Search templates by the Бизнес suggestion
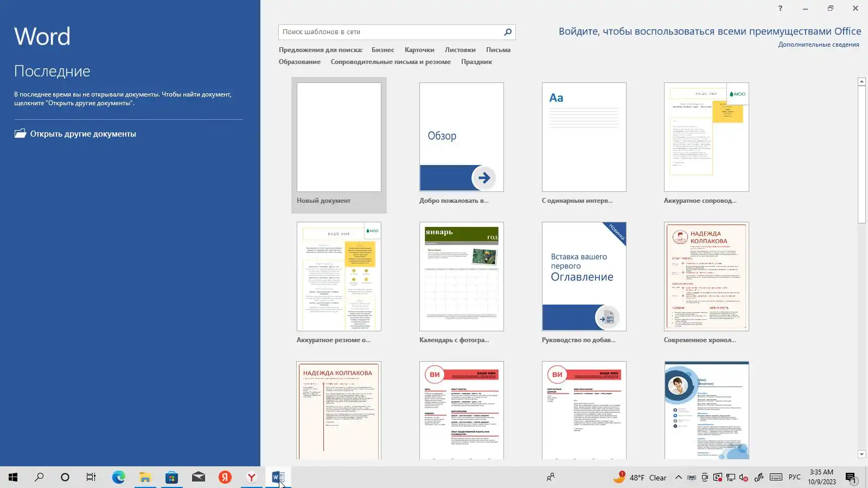 [383, 50]
